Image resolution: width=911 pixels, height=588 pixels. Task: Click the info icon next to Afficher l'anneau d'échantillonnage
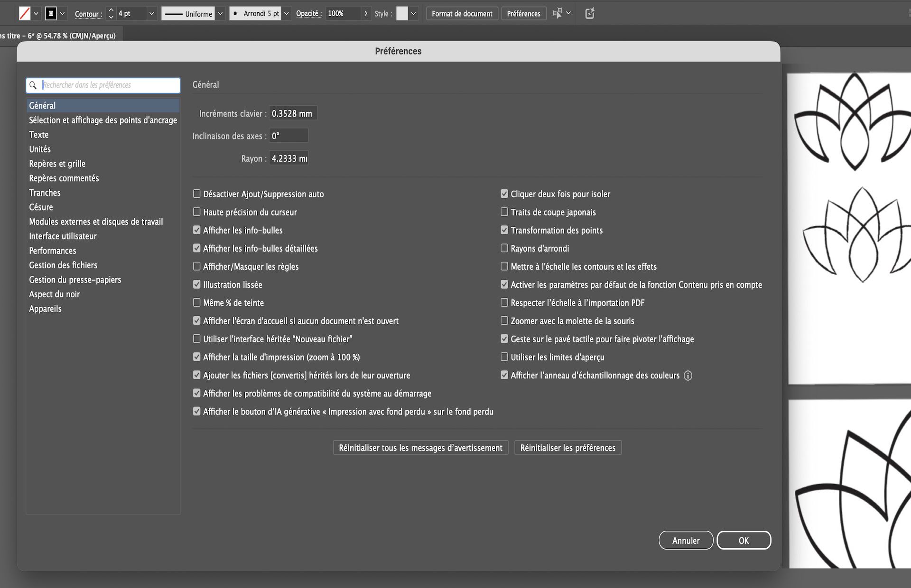[689, 375]
